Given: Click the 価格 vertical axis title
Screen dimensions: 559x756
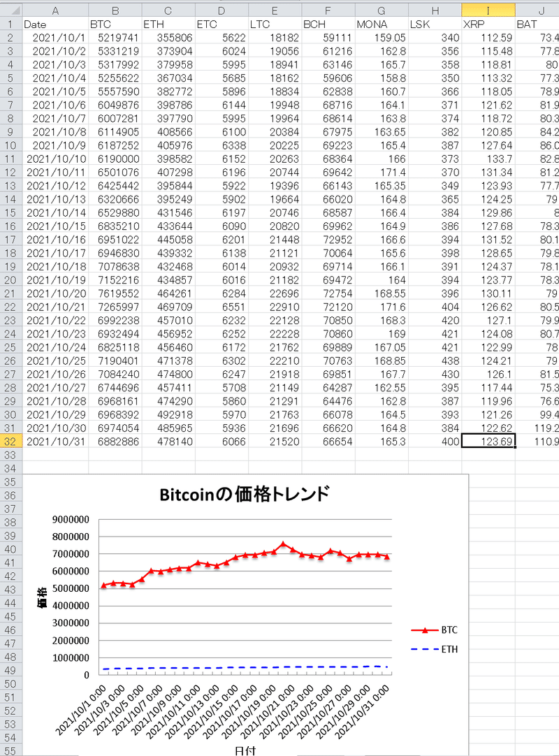Looking at the screenshot, I should click(43, 597).
